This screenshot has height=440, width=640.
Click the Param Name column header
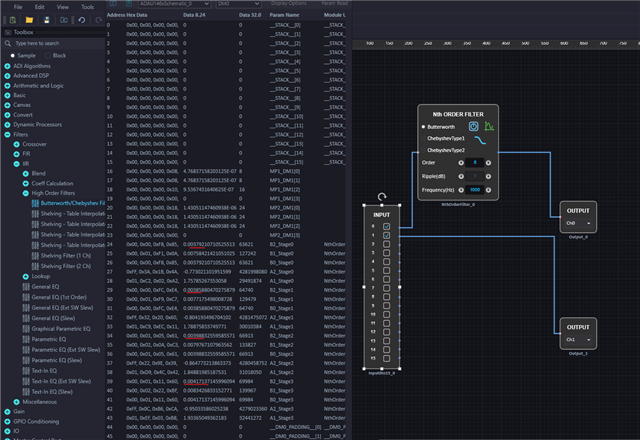pyautogui.click(x=284, y=15)
